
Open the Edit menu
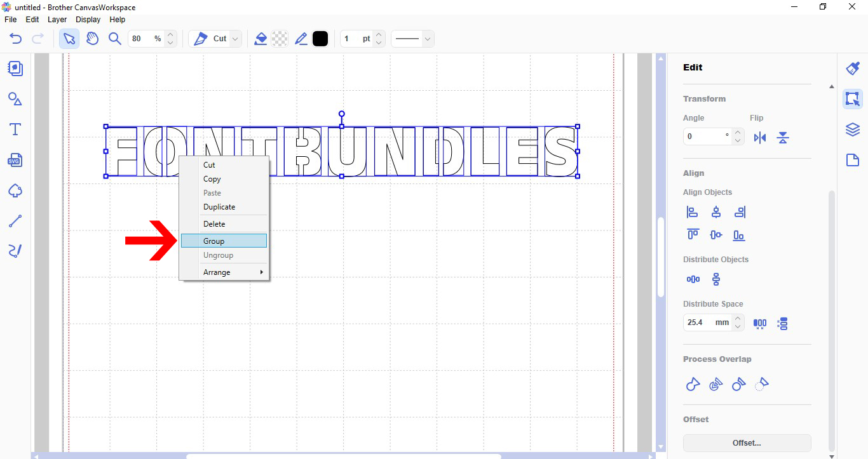[32, 20]
